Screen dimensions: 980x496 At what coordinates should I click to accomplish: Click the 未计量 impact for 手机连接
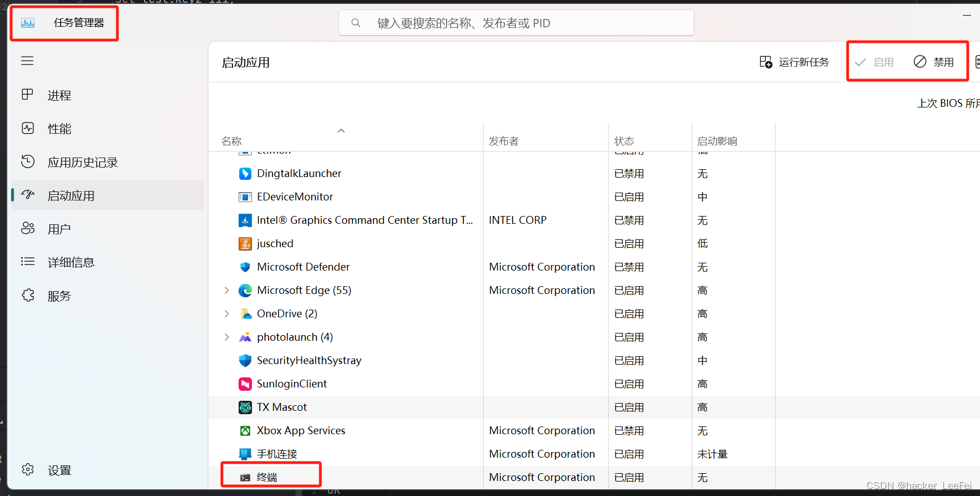pyautogui.click(x=712, y=454)
